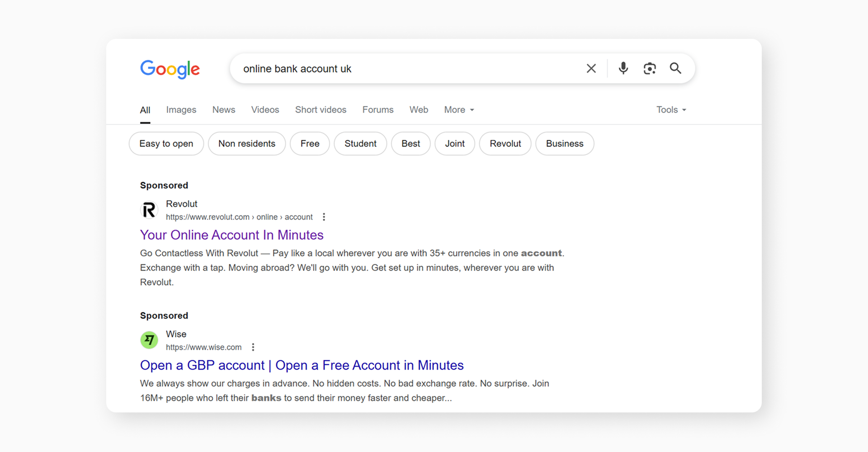Open the Short videos tab
Screen dimensions: 868x452
(321, 110)
